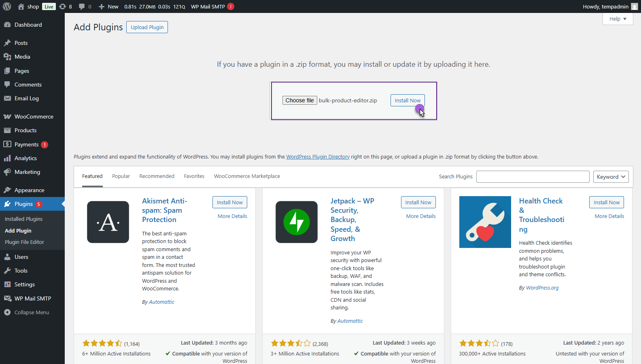Click the New content plus icon
This screenshot has height=364, width=641.
tap(102, 6)
